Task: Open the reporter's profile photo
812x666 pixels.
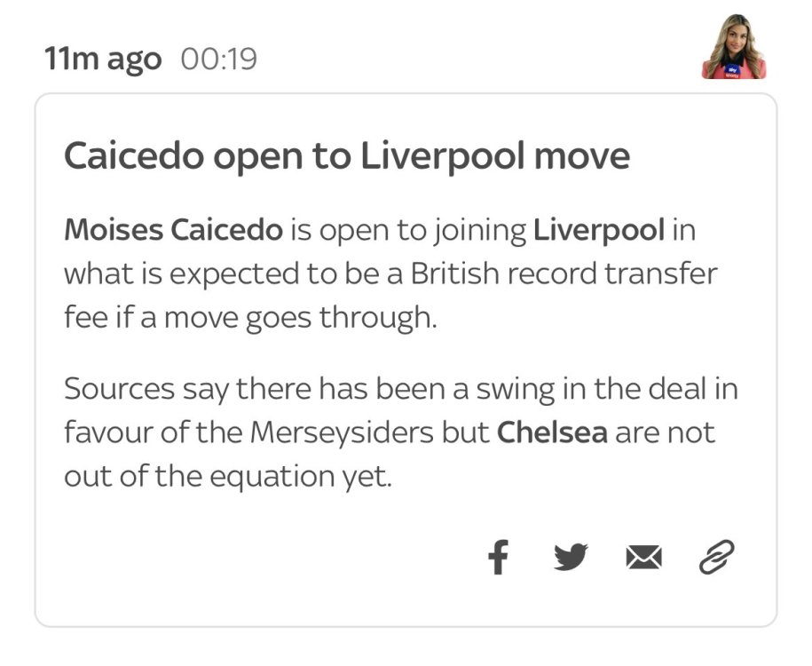Action: [734, 47]
